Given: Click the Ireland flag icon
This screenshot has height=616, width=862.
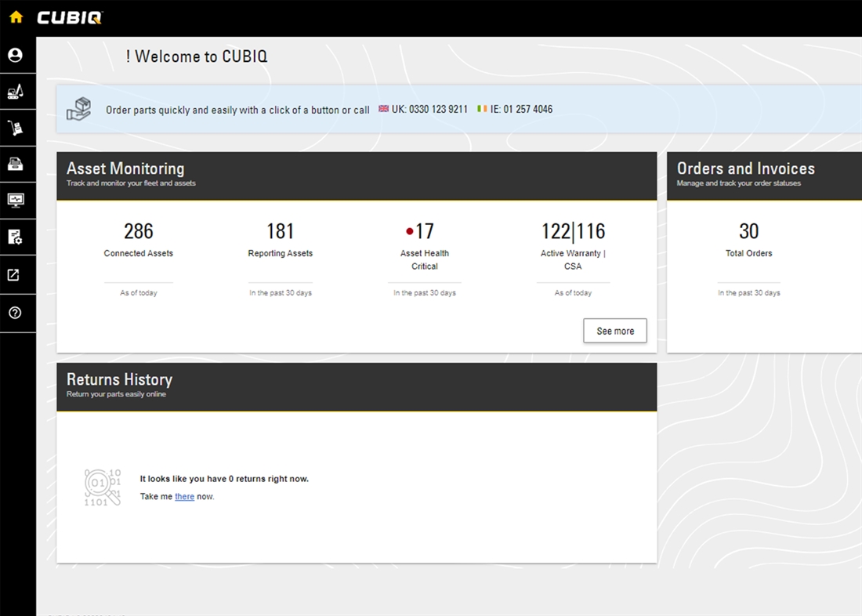Looking at the screenshot, I should (482, 109).
